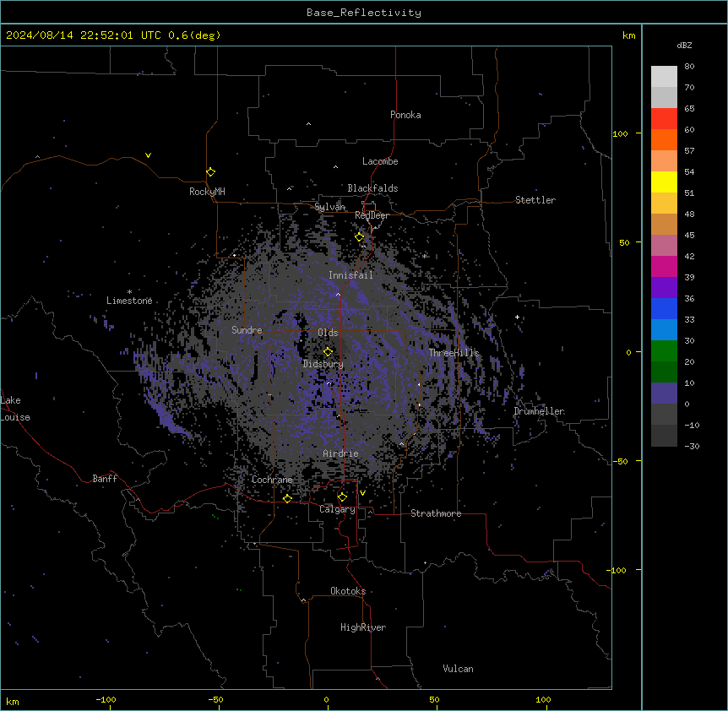Click the Blackfalds map label
This screenshot has width=728, height=711.
[372, 188]
